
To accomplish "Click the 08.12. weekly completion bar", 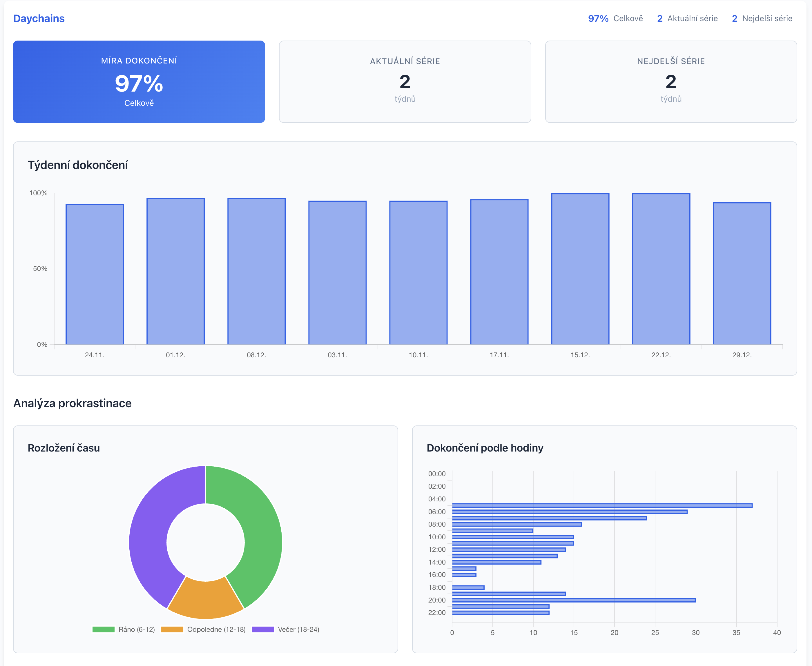I will [x=256, y=271].
